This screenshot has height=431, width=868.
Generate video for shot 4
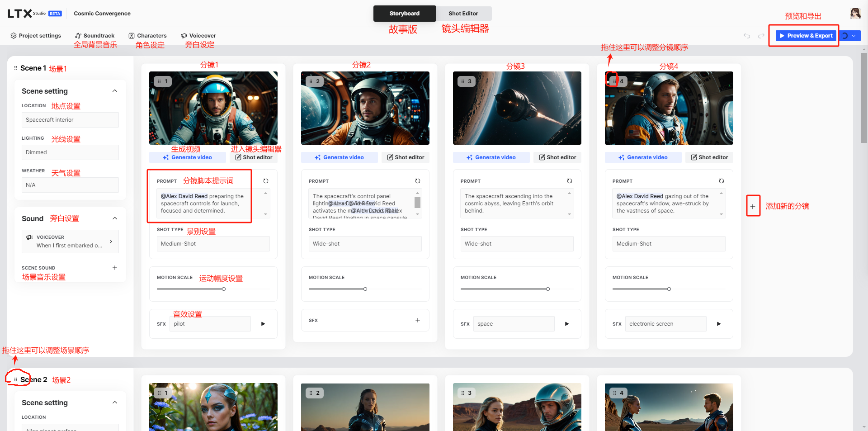[x=643, y=157]
